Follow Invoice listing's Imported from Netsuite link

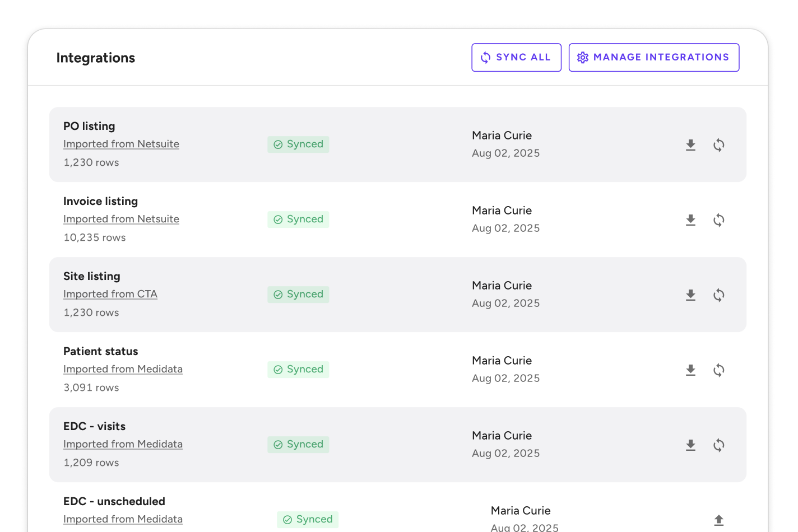(x=121, y=219)
